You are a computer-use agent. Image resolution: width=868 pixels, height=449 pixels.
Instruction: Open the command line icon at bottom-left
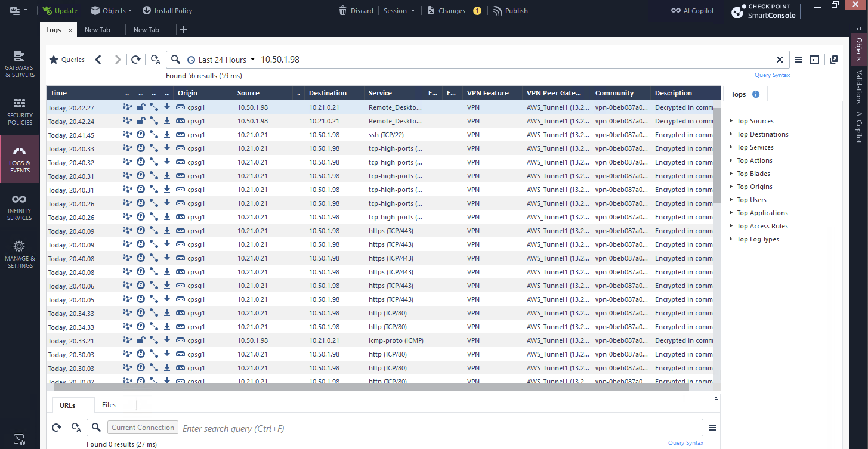[x=19, y=439]
